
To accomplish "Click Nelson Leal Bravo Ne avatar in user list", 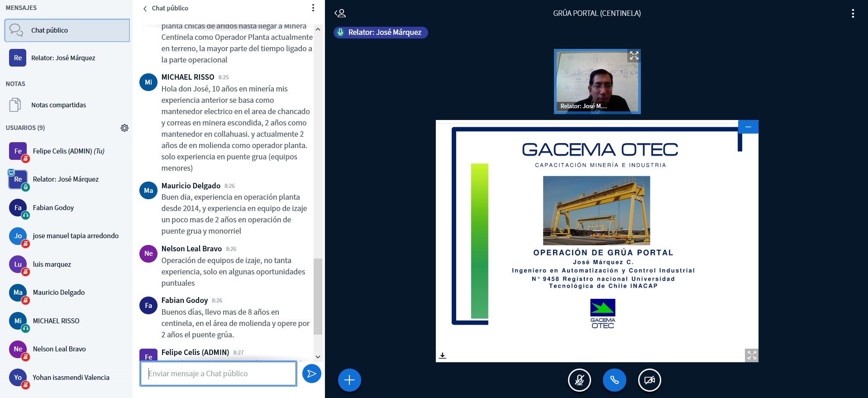I will pos(18,349).
